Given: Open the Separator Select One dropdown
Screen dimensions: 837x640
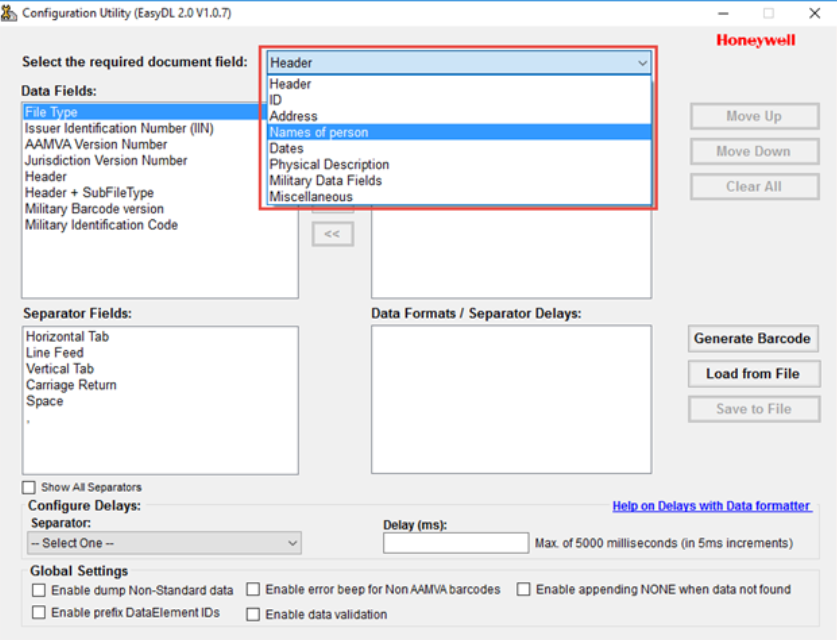Looking at the screenshot, I should point(164,543).
